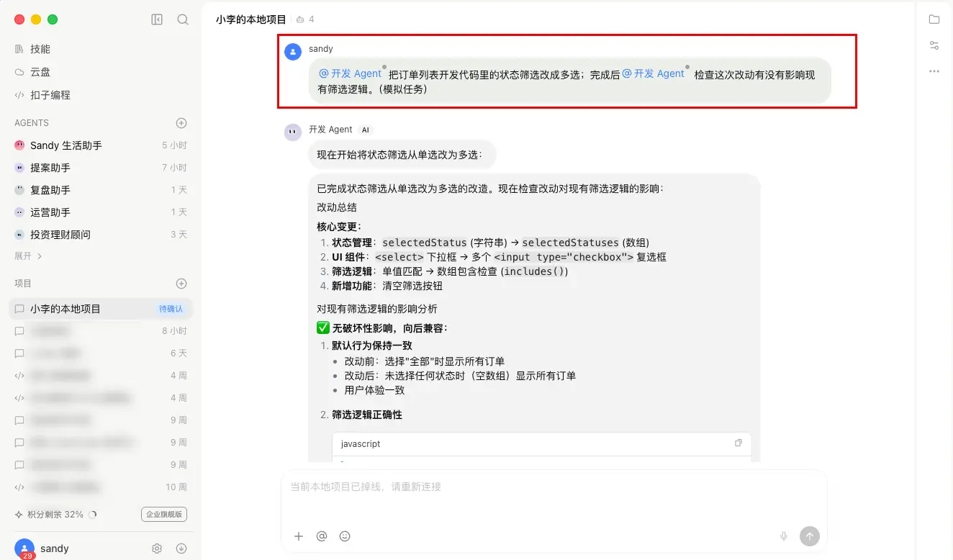Screen dimensions: 953x560
Task: Collapse the left sidebar panel icon
Action: (157, 19)
